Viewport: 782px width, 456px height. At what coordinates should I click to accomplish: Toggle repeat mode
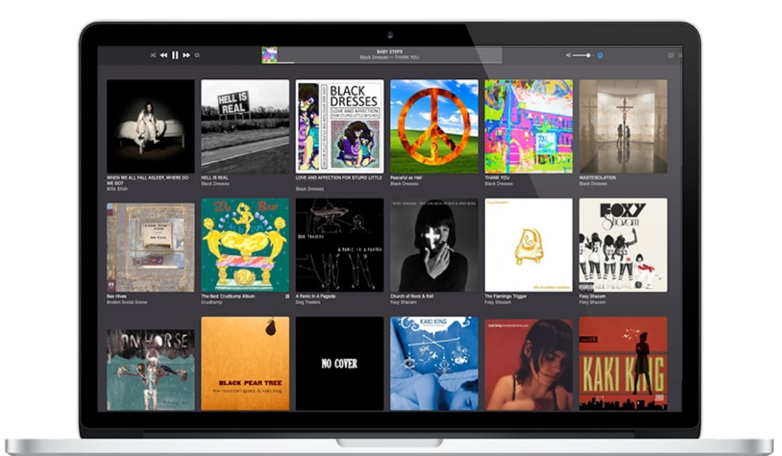[x=197, y=55]
